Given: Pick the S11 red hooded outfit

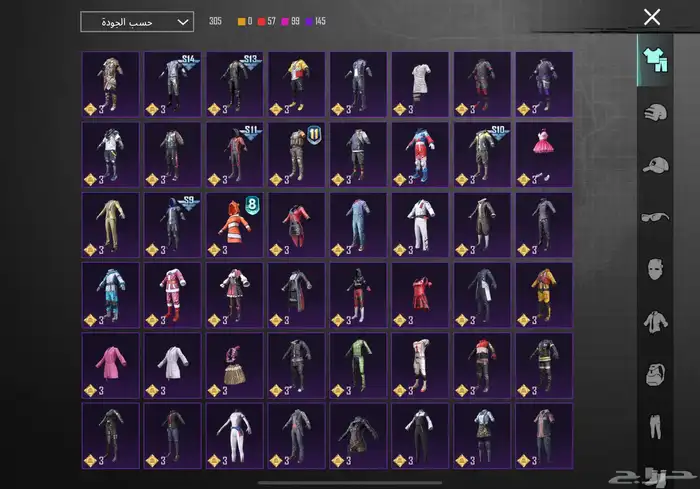Looking at the screenshot, I should [x=234, y=154].
